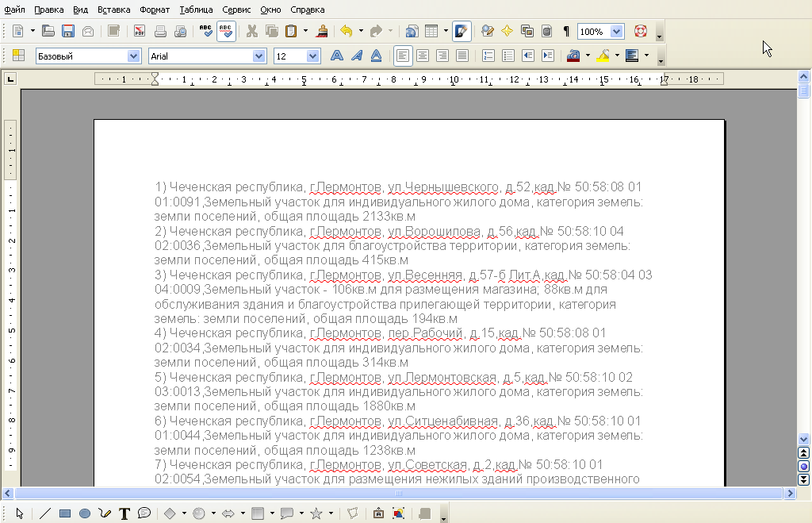This screenshot has height=523, width=812.
Task: Open Сервис menu
Action: (x=236, y=10)
